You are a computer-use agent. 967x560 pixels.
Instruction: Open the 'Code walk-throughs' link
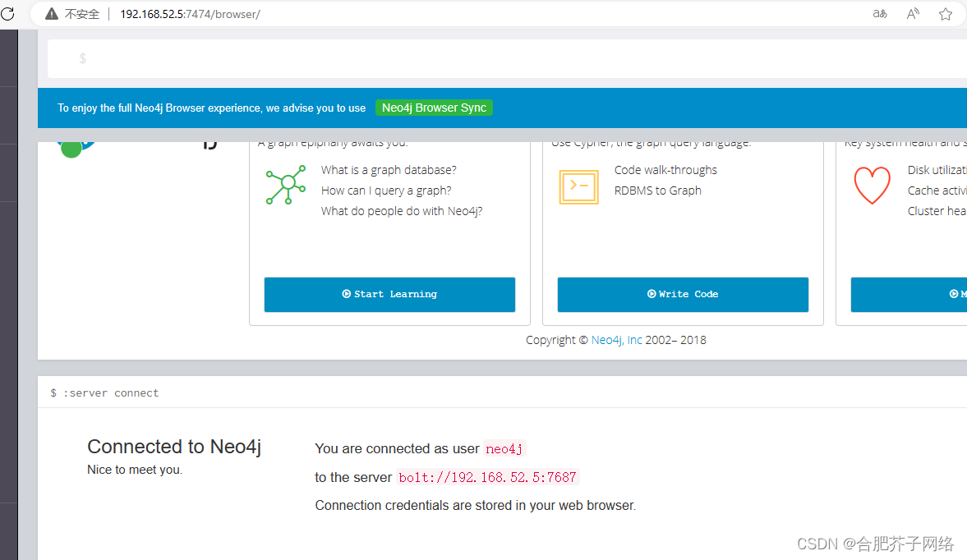click(x=665, y=169)
